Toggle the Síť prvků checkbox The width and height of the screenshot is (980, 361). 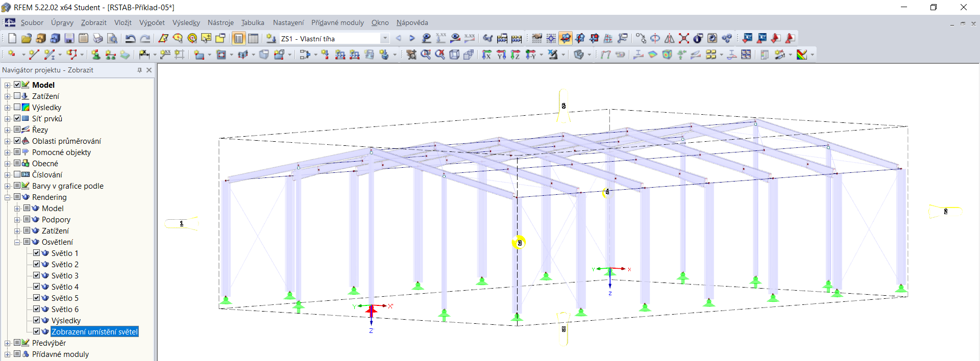pyautogui.click(x=17, y=118)
